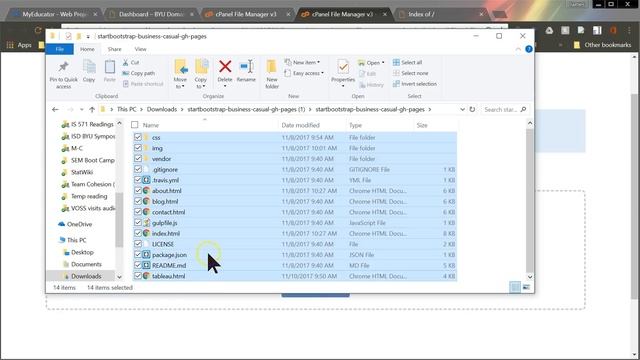Uncheck the about.html checkbox
This screenshot has width=640, height=360.
pyautogui.click(x=138, y=191)
